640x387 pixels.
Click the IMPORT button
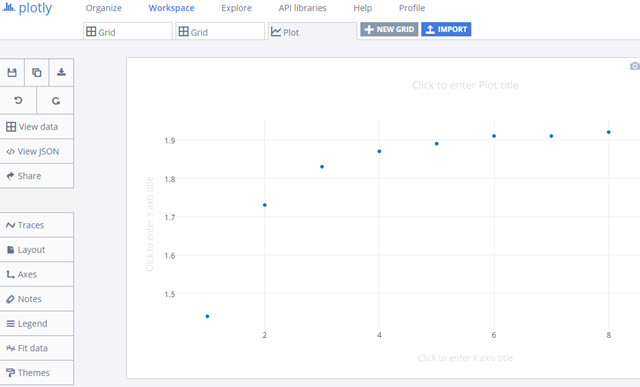(x=446, y=29)
